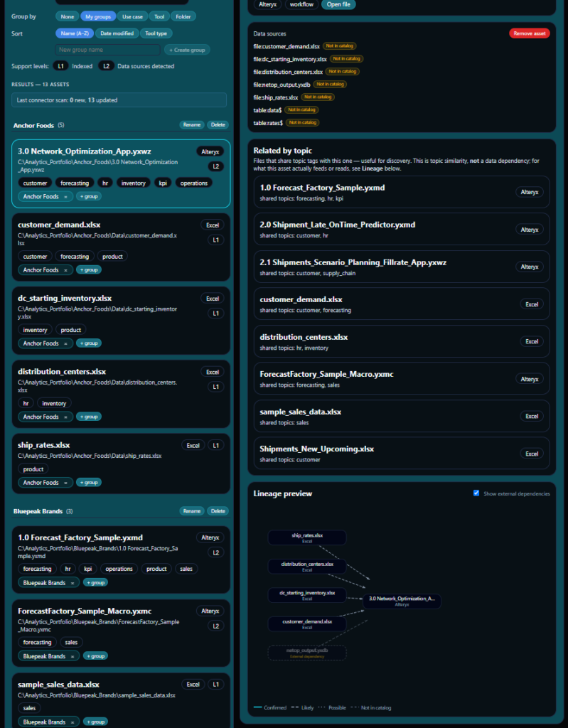Add a group to the ForecastFactory_Sample_Macro card
Viewport: 568px width, 728px height.
95,656
